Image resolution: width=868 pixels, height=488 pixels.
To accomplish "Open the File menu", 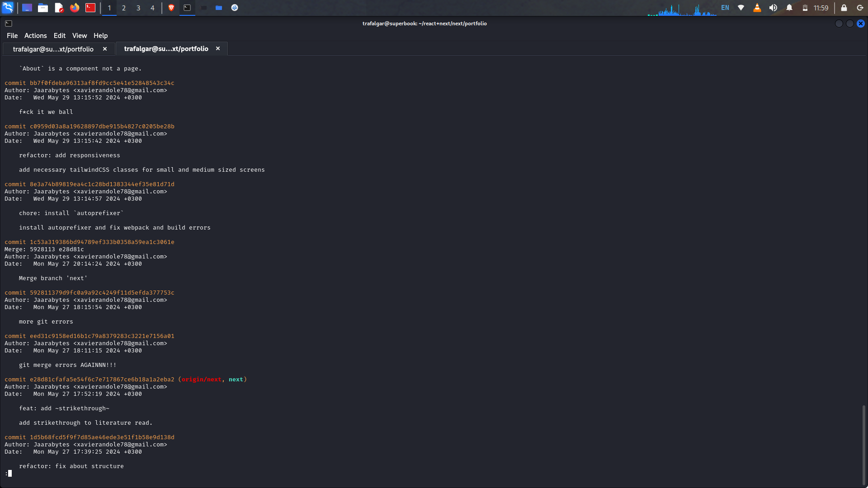I will pos(12,36).
